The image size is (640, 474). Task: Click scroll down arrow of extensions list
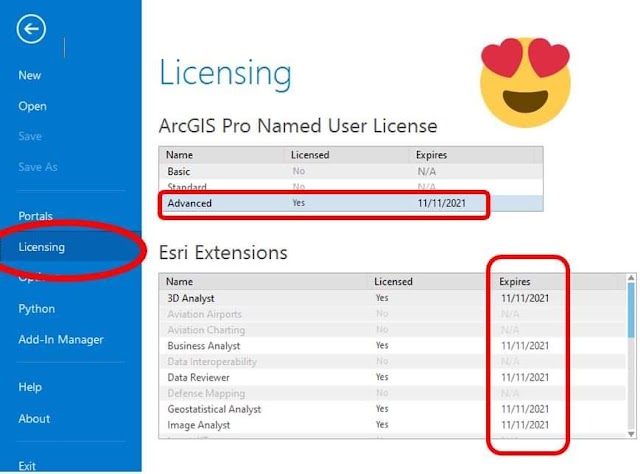point(631,434)
